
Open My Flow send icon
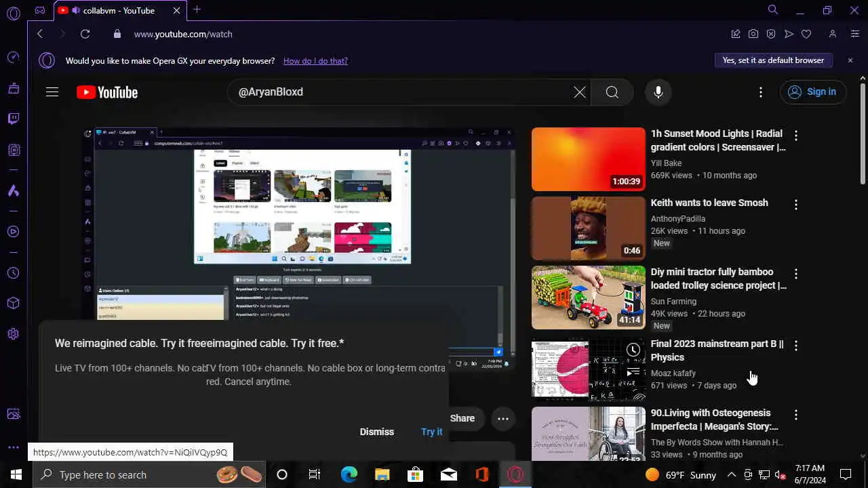[x=789, y=34]
